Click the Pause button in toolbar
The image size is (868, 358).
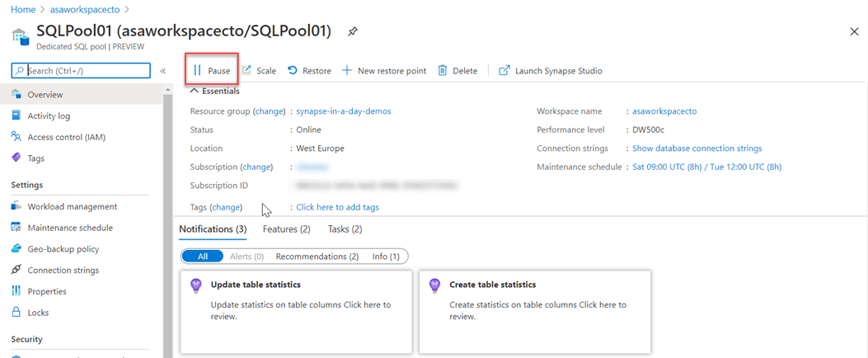(x=212, y=71)
